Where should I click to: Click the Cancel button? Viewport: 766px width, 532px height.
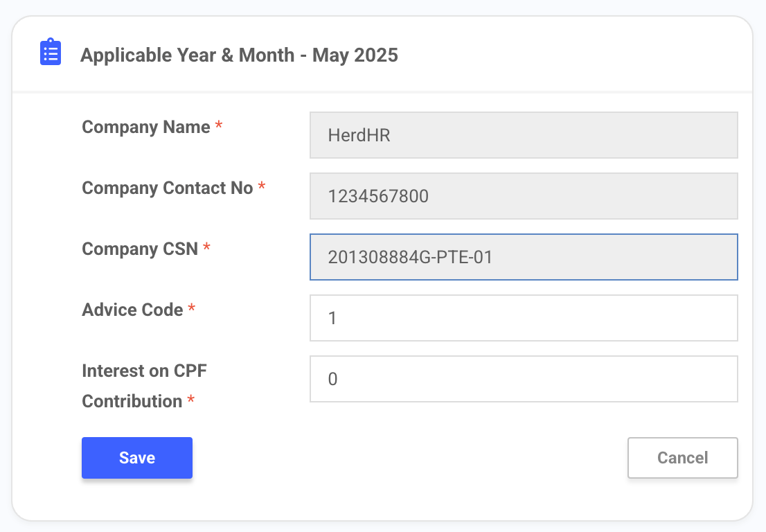click(x=682, y=457)
